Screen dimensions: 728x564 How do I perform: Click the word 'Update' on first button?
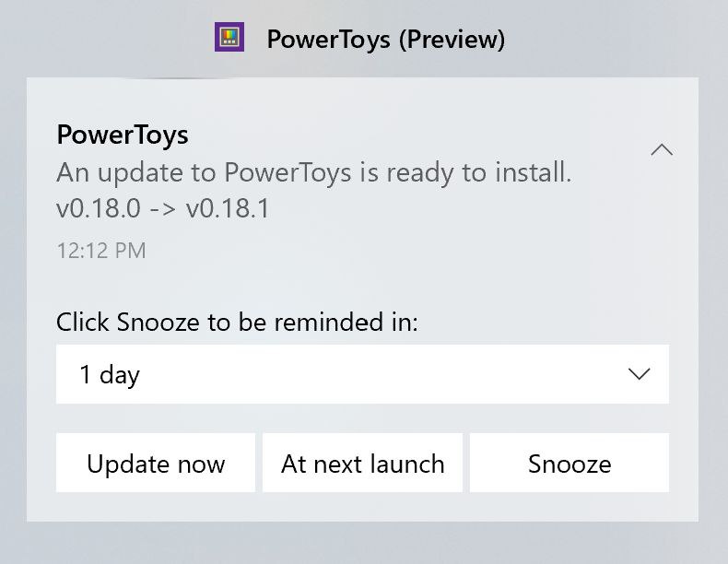124,464
